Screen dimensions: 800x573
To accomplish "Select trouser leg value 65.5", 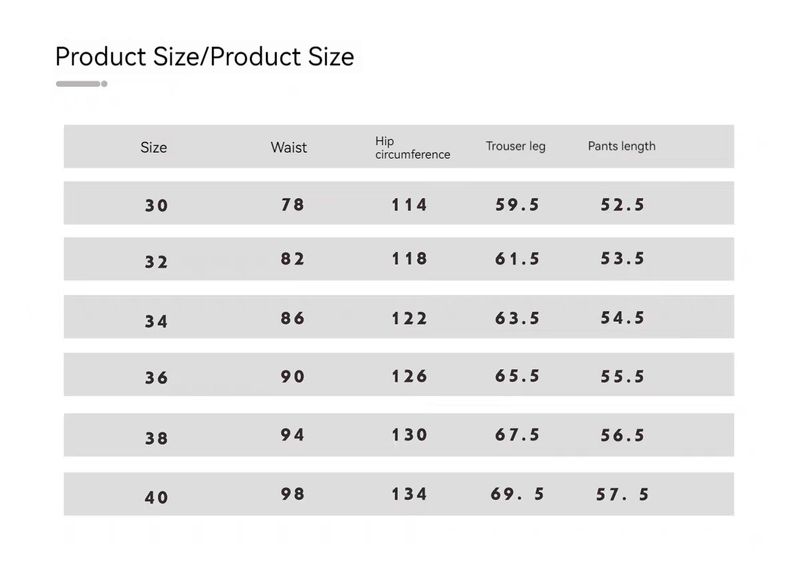I will tap(518, 376).
